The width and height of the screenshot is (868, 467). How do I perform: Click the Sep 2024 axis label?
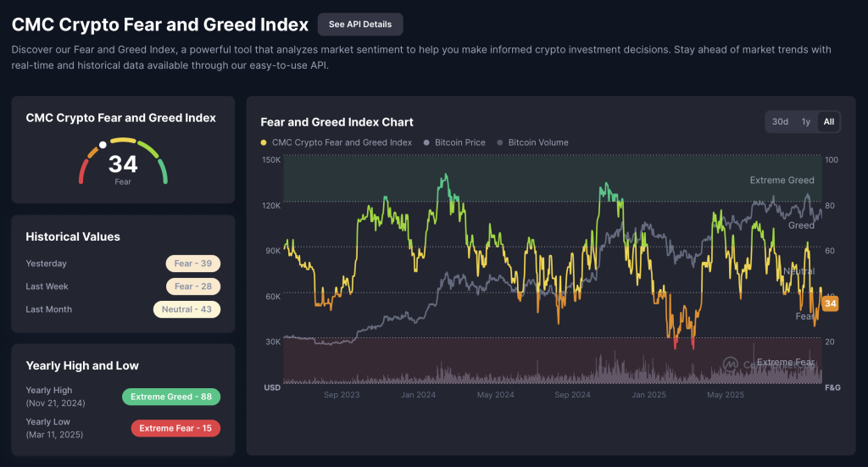tap(572, 394)
